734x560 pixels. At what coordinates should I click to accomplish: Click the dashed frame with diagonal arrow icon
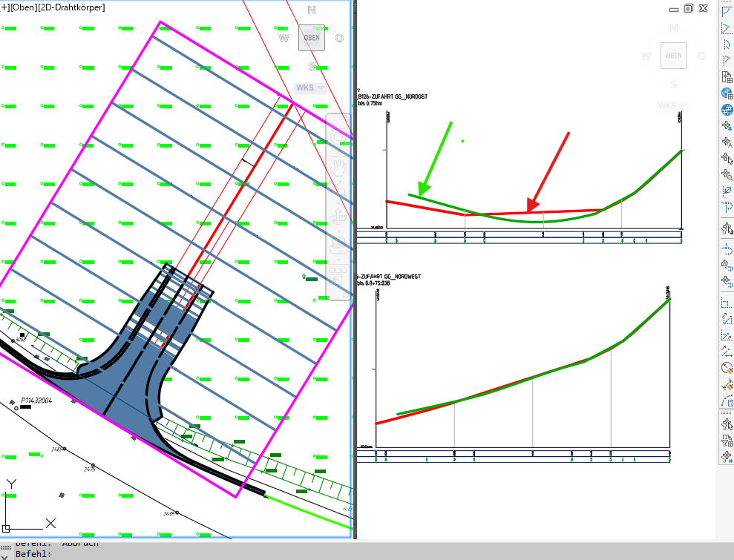coord(727,191)
